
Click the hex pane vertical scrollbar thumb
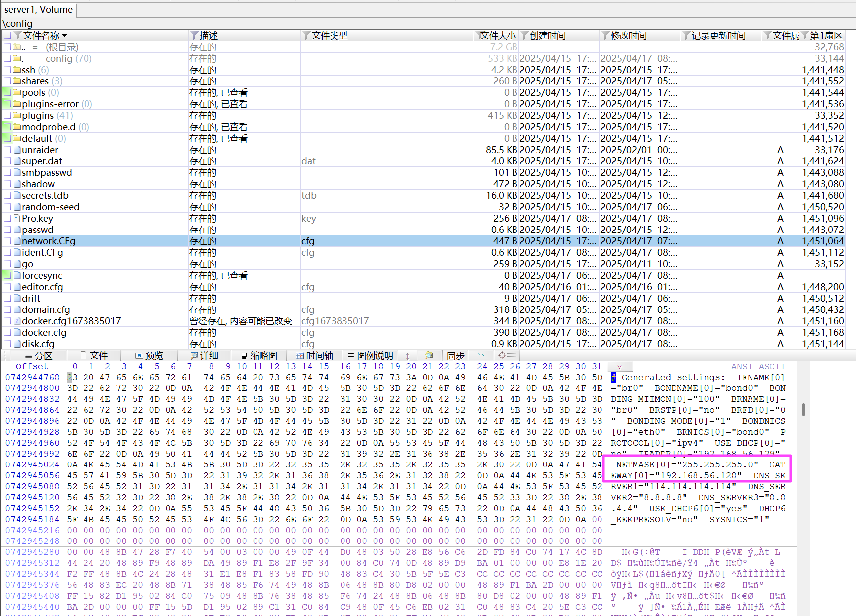click(803, 410)
